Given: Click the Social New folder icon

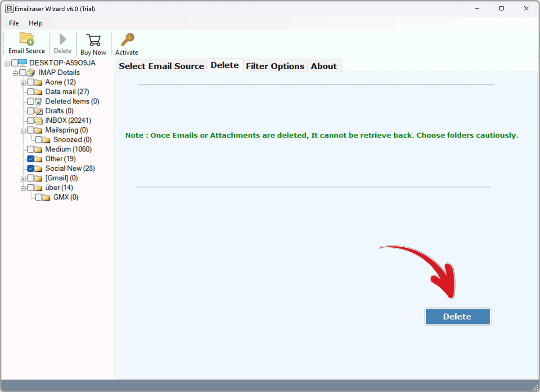Looking at the screenshot, I should (x=39, y=169).
